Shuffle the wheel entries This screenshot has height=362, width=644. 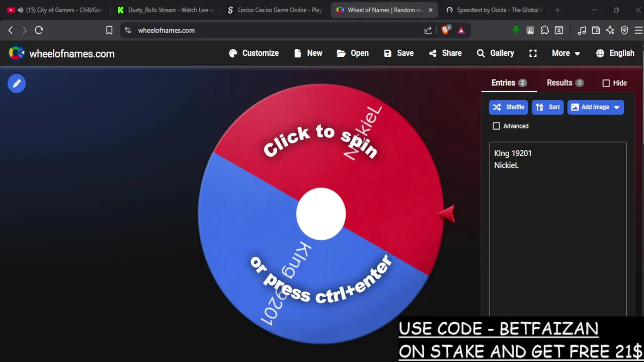508,107
